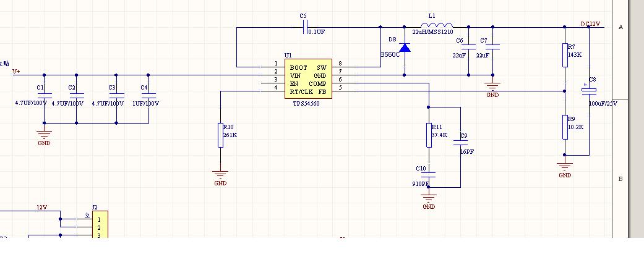This screenshot has width=644, height=278.
Task: Select the R9 resistor symbol
Action: [x=565, y=127]
